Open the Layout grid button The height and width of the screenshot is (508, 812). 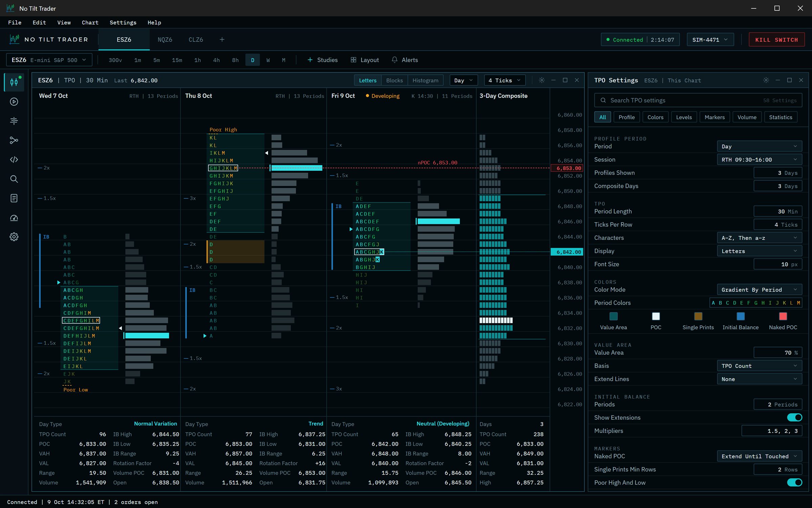coord(365,60)
